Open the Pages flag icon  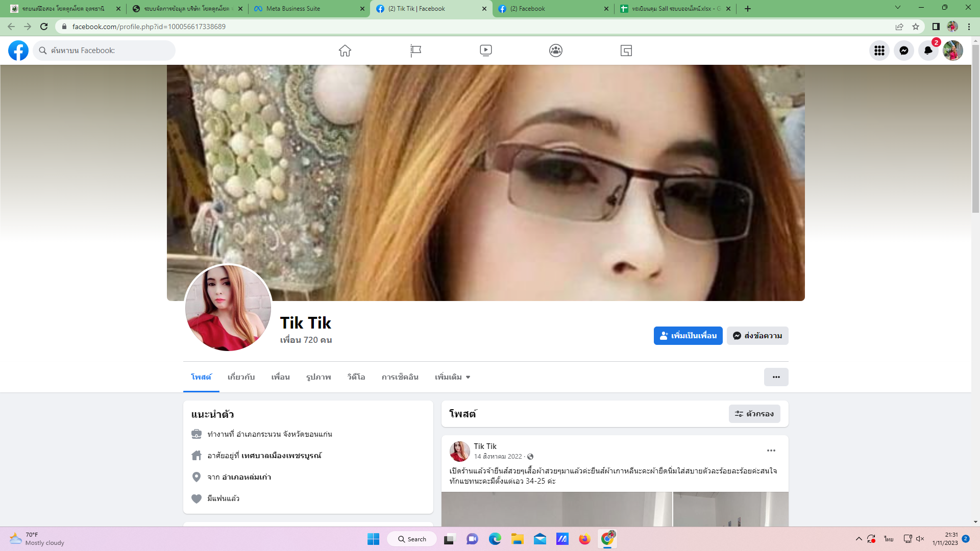pyautogui.click(x=415, y=51)
